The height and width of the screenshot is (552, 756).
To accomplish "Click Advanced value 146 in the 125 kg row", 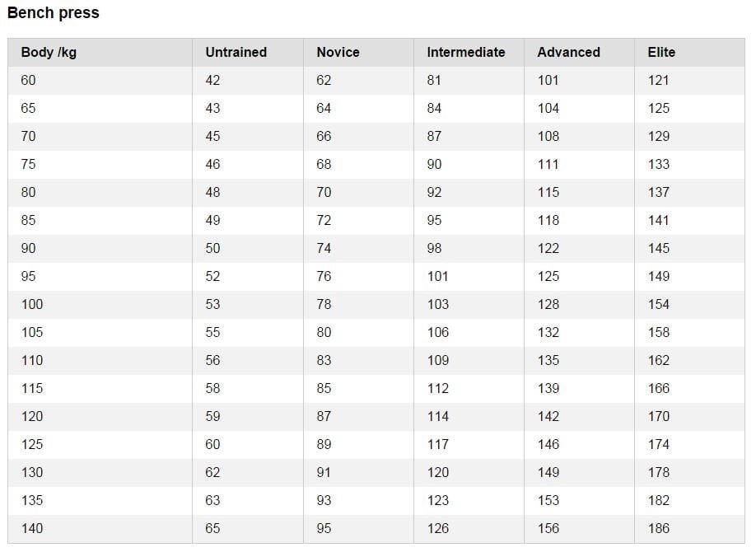I will [548, 444].
